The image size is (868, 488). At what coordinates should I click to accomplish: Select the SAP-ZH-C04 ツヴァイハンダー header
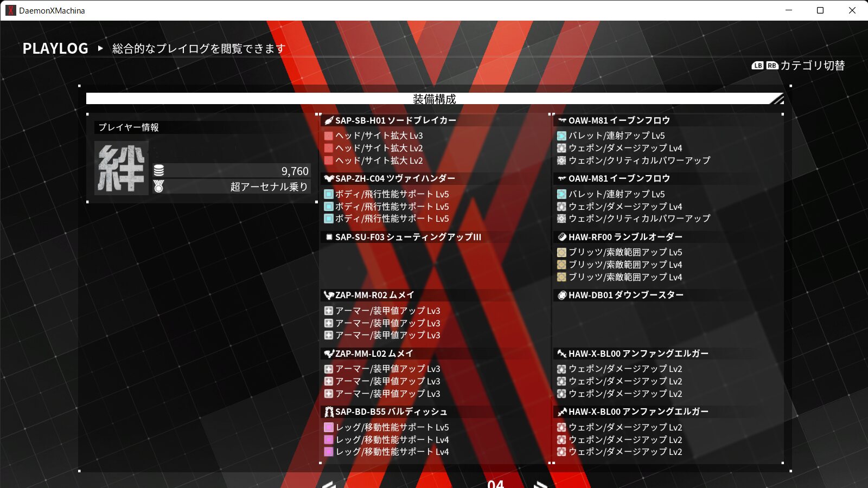pyautogui.click(x=395, y=178)
